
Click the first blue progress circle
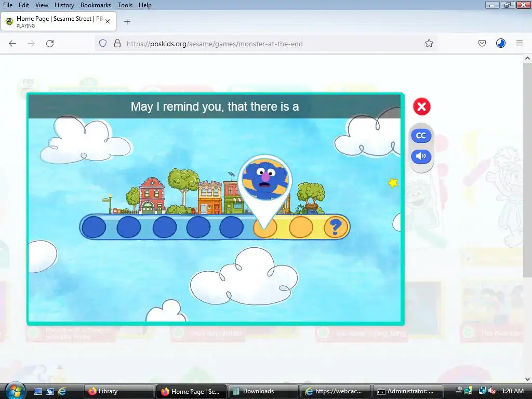[94, 227]
